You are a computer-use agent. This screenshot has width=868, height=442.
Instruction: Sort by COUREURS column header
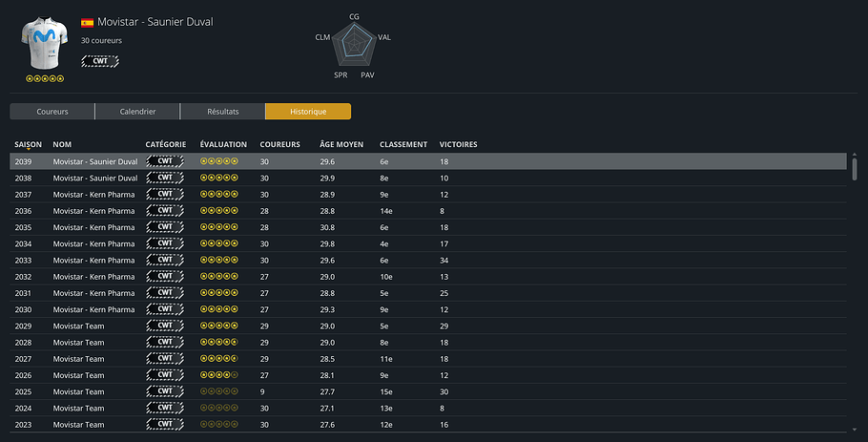point(279,144)
